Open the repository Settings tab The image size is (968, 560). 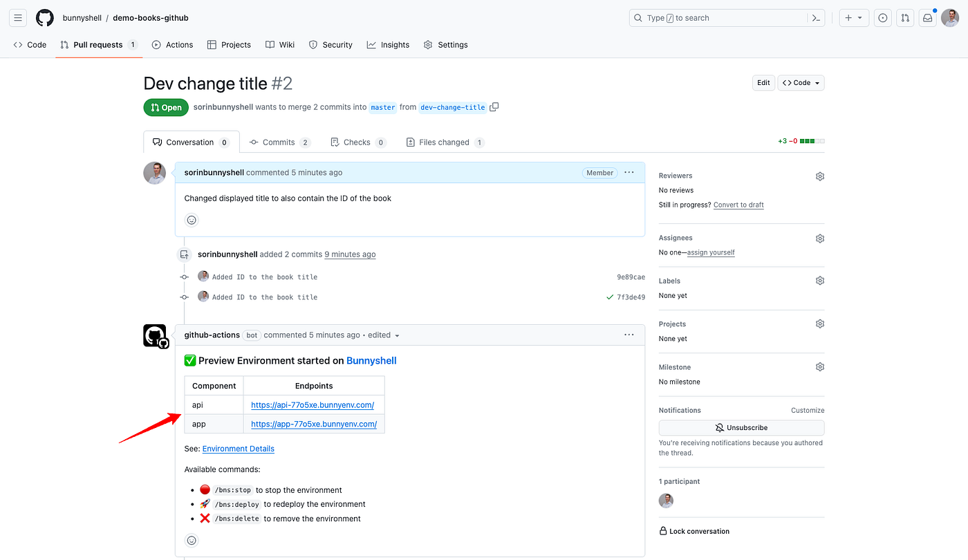pyautogui.click(x=446, y=45)
